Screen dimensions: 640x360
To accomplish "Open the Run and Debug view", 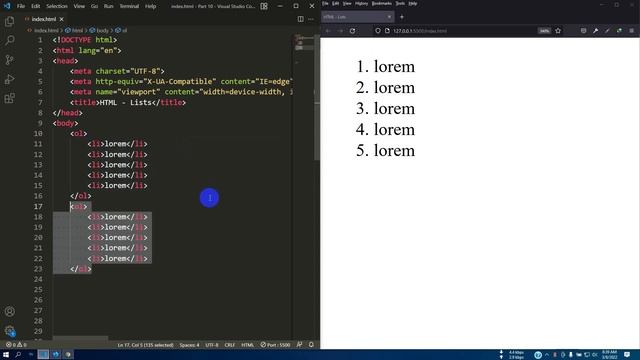I will point(9,79).
